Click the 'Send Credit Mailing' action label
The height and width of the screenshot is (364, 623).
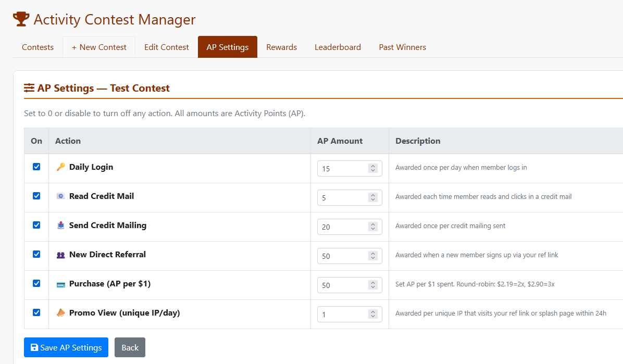pos(108,225)
